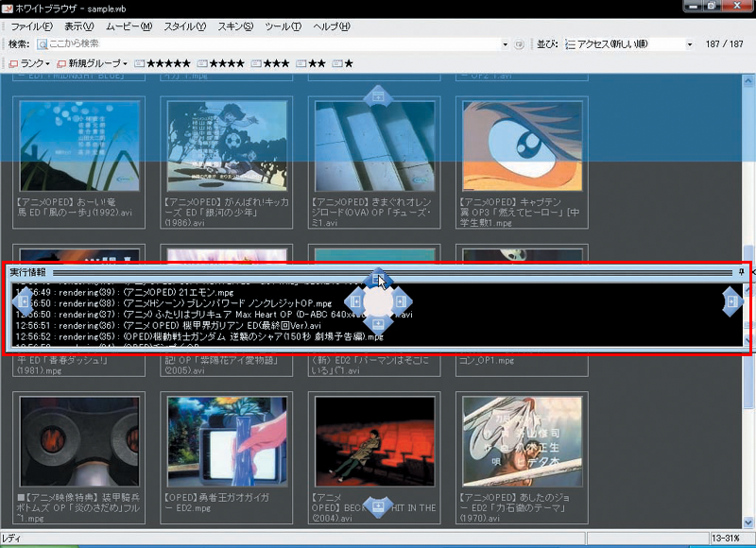The width and height of the screenshot is (756, 548).
Task: Open the 並び sort order combo box
Action: coord(629,44)
